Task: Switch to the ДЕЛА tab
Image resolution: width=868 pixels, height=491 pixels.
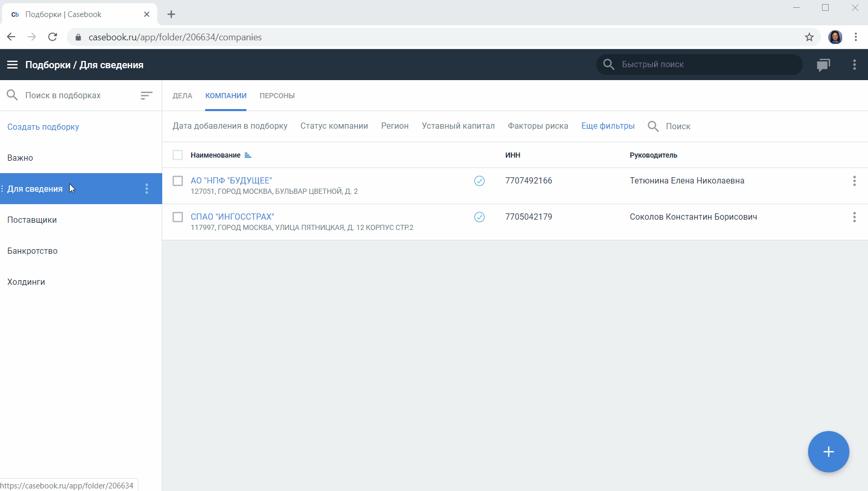Action: click(x=182, y=96)
